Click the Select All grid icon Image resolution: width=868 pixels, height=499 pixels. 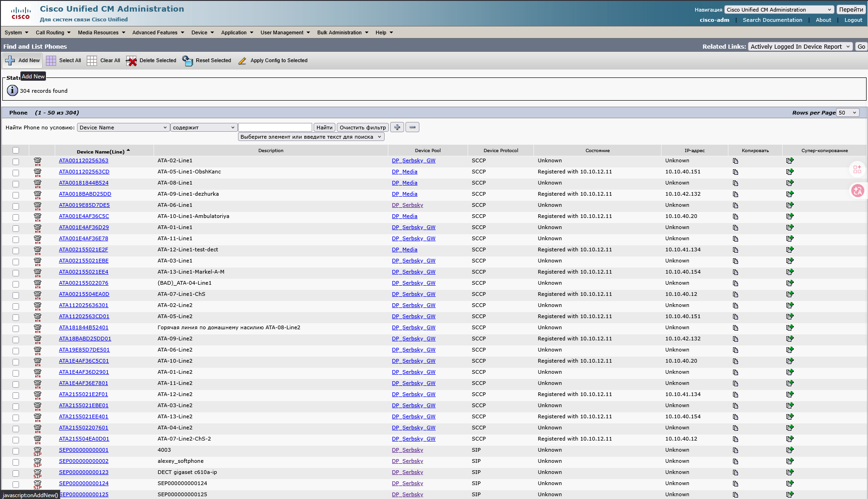51,61
